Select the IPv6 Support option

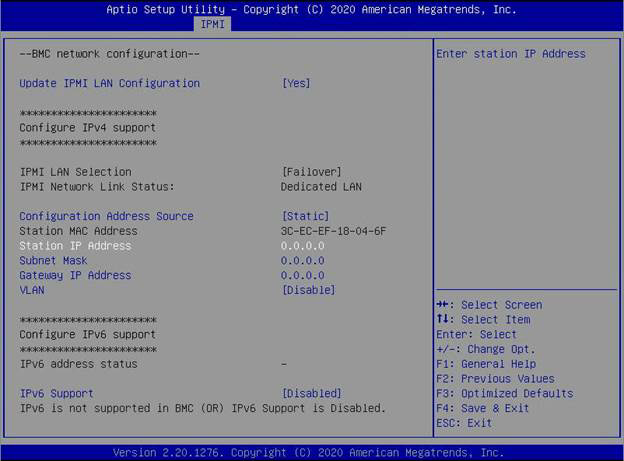tap(57, 394)
